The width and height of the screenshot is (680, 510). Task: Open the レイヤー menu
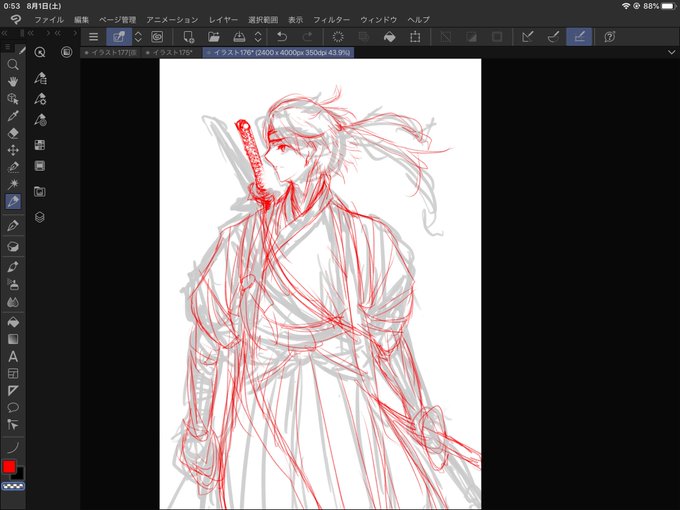point(223,20)
